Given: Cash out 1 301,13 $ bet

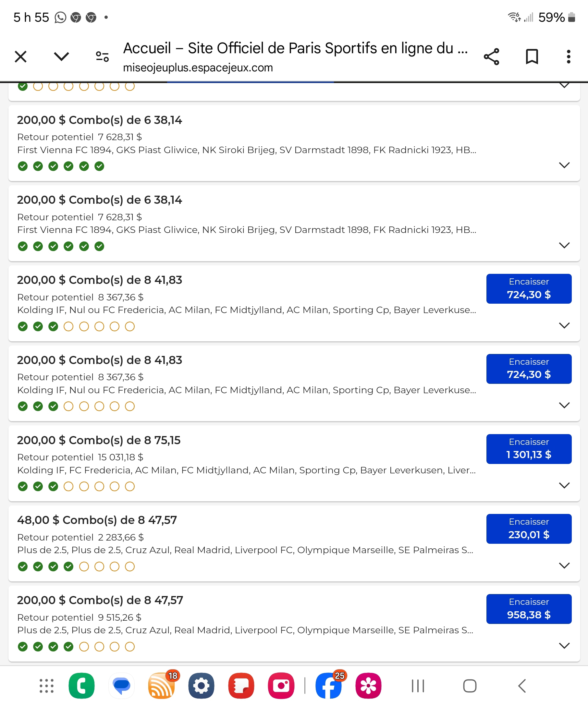Looking at the screenshot, I should [529, 449].
